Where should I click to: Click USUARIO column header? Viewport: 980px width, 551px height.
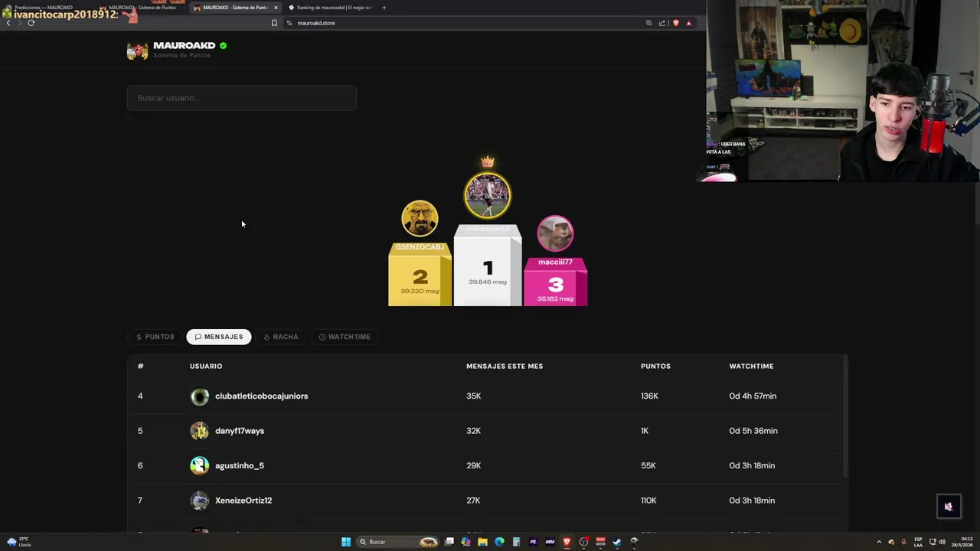click(206, 366)
